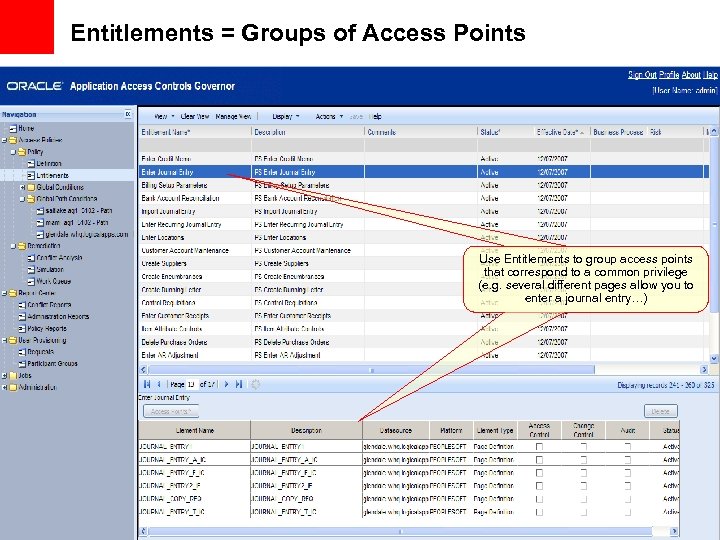This screenshot has width=720, height=540.
Task: Go to last page of entitlements grid
Action: (239, 384)
